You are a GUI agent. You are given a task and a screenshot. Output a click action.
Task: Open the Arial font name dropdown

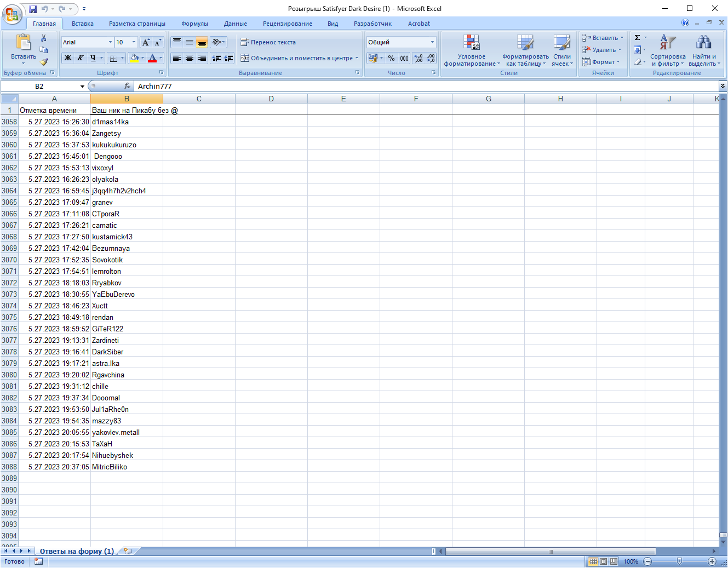click(110, 42)
